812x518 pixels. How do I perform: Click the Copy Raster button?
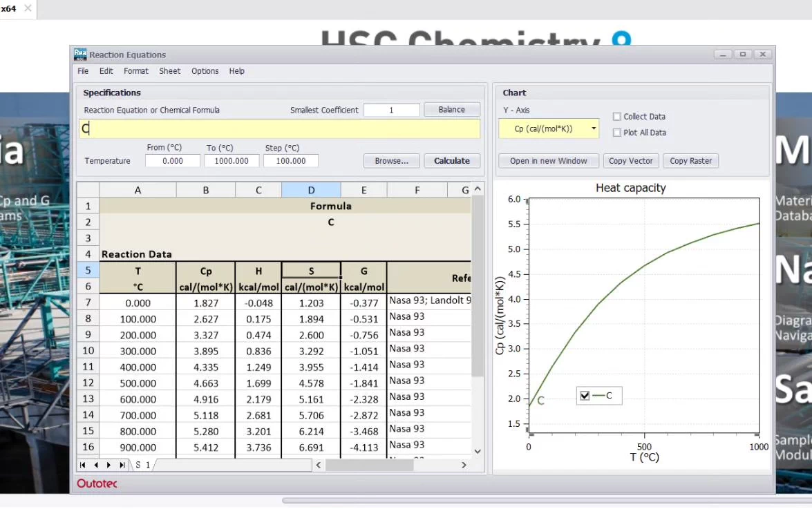[690, 160]
